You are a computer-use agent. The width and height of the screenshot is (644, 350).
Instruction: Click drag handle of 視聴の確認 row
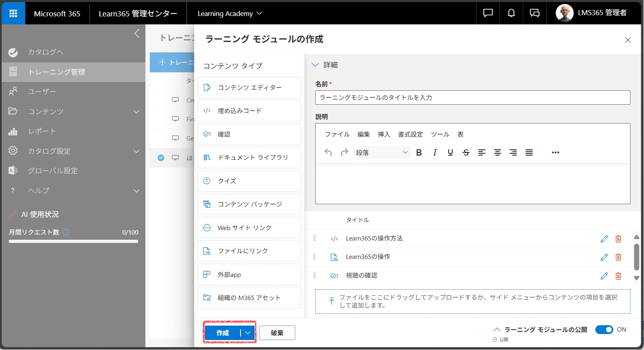coord(314,275)
